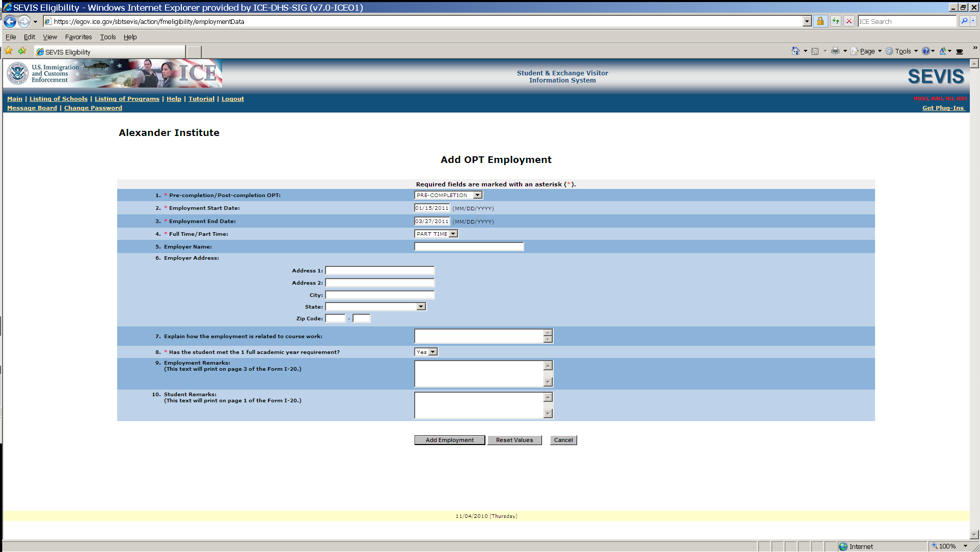Click the Refresh page icon
This screenshot has height=552, width=980.
[836, 21]
